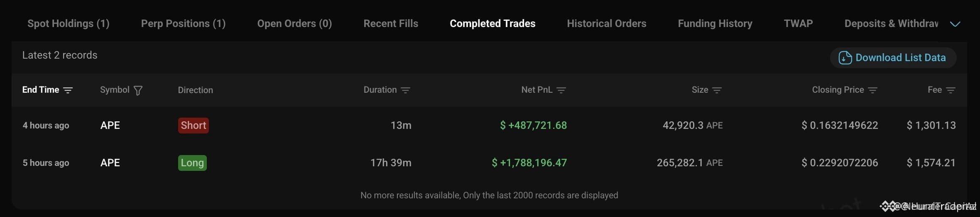
Task: View the Recent Fills tab
Action: pos(391,24)
